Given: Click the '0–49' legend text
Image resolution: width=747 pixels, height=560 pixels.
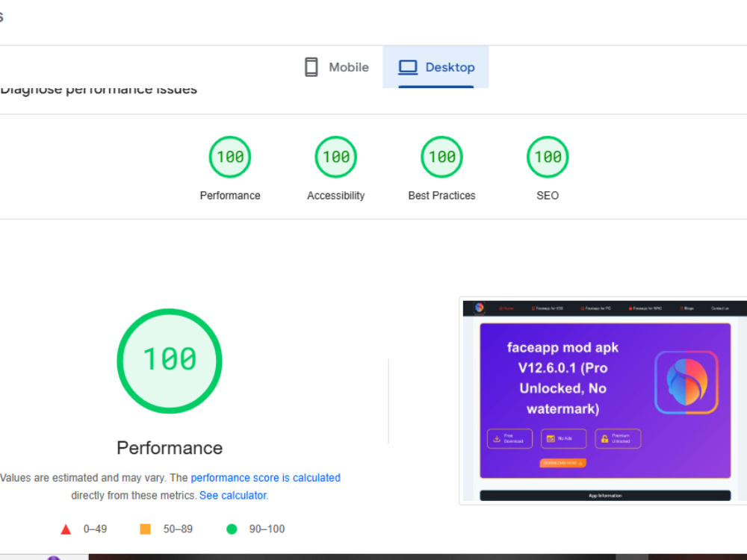Looking at the screenshot, I should point(95,529).
